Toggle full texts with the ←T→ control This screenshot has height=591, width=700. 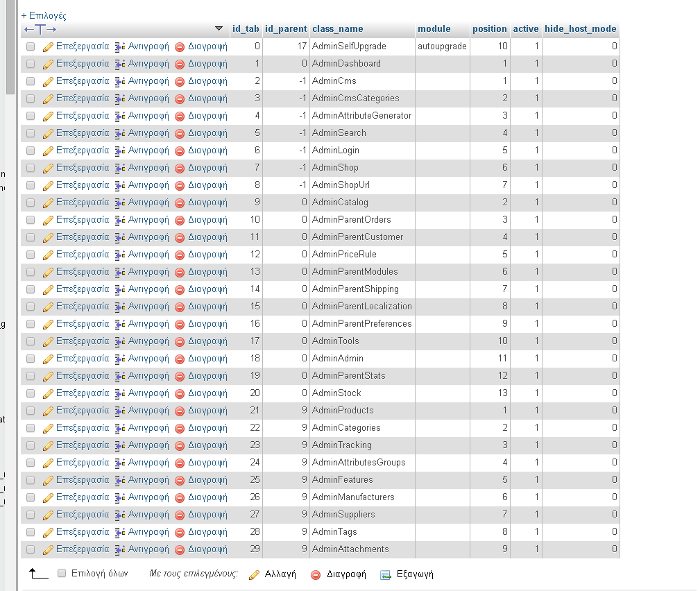[x=40, y=29]
